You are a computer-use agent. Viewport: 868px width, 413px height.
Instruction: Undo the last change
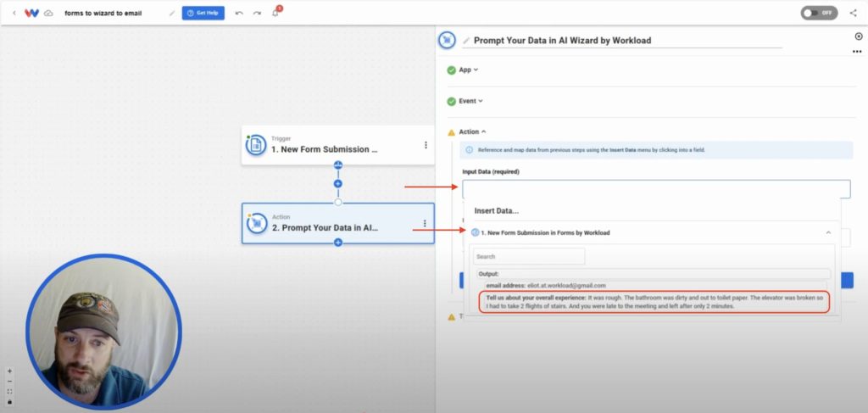[239, 13]
